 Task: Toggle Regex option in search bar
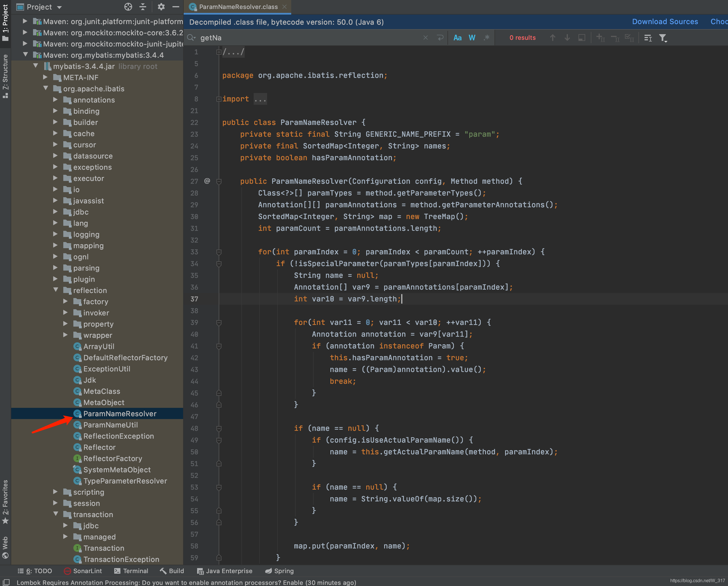486,38
